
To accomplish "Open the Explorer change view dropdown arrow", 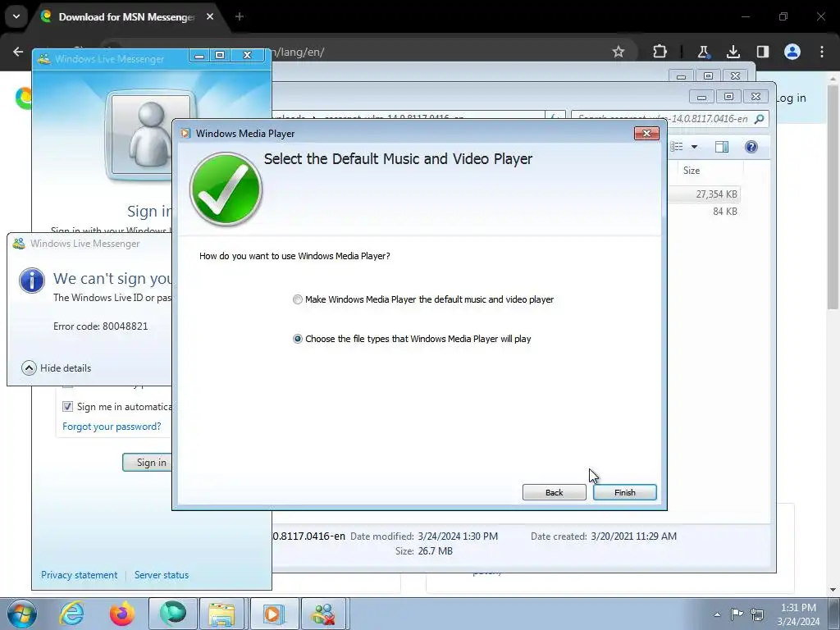I will tap(694, 147).
